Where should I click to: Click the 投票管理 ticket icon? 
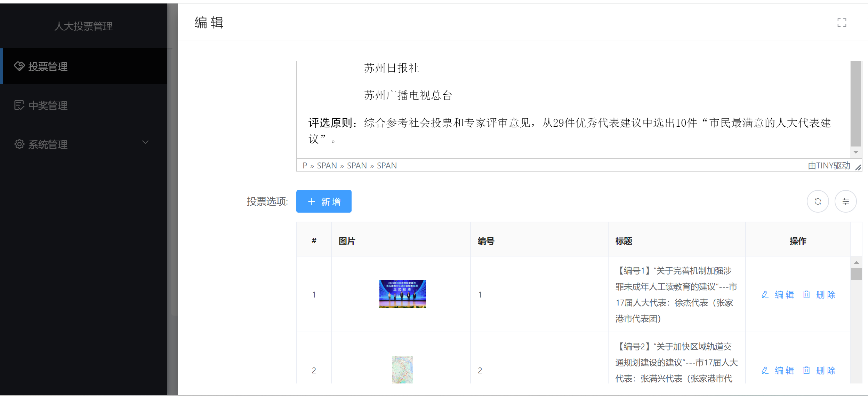[x=19, y=66]
